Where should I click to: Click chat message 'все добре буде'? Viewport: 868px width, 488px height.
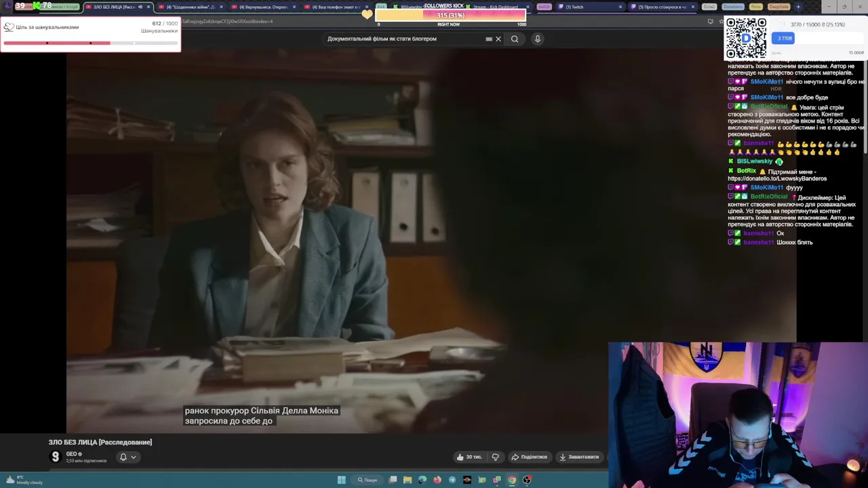point(807,98)
